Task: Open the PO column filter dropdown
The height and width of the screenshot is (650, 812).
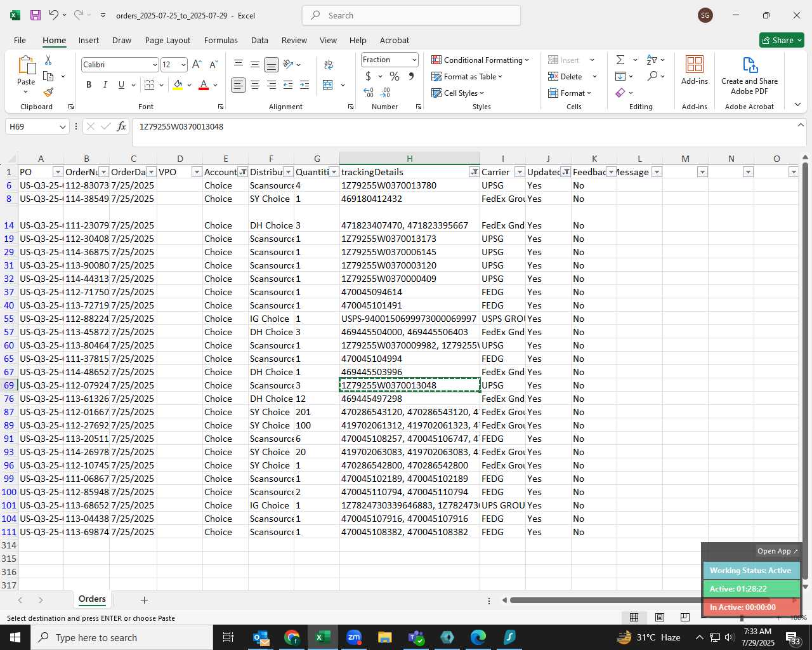Action: tap(58, 172)
